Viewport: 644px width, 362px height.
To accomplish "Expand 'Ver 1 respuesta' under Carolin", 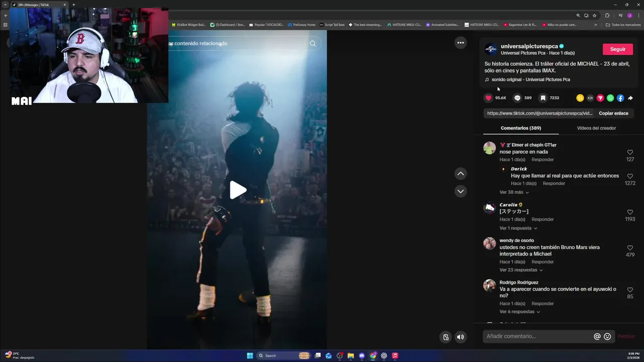I will click(x=518, y=228).
